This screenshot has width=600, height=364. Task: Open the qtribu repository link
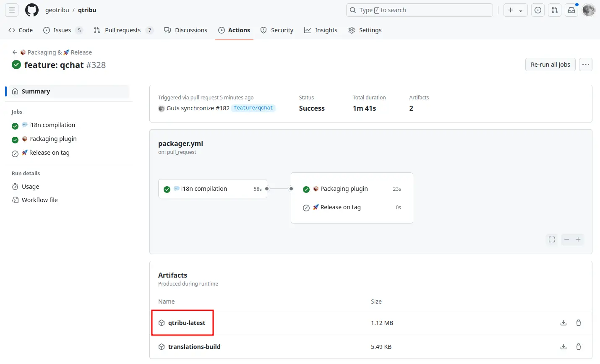click(87, 10)
